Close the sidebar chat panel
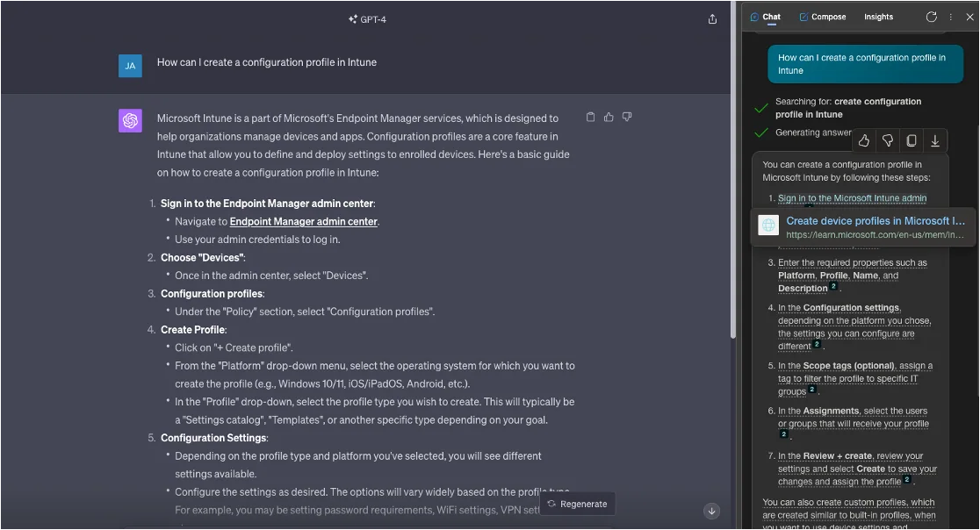The width and height of the screenshot is (980, 530). pos(970,17)
